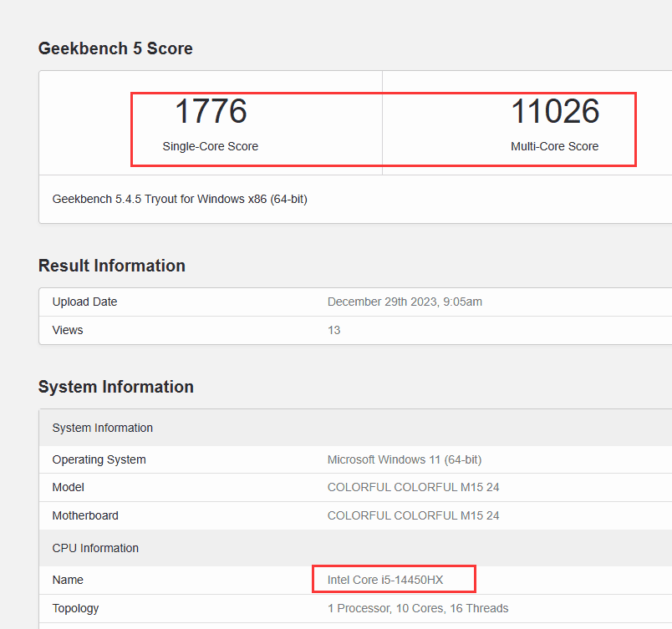Select the multi-core score value 11026
The image size is (672, 629).
pyautogui.click(x=555, y=111)
